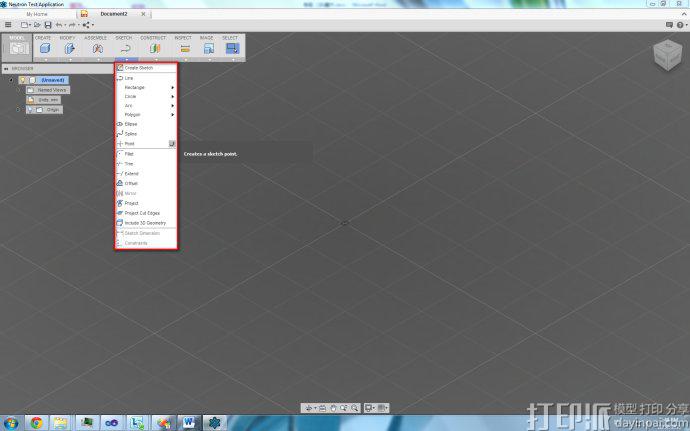
Task: Choose Extend from the Sketch menu
Action: tap(146, 173)
